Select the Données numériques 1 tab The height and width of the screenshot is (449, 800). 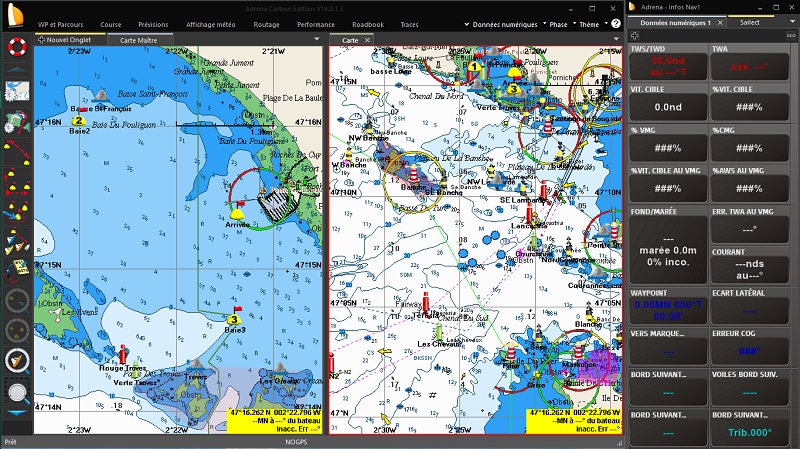pos(676,22)
